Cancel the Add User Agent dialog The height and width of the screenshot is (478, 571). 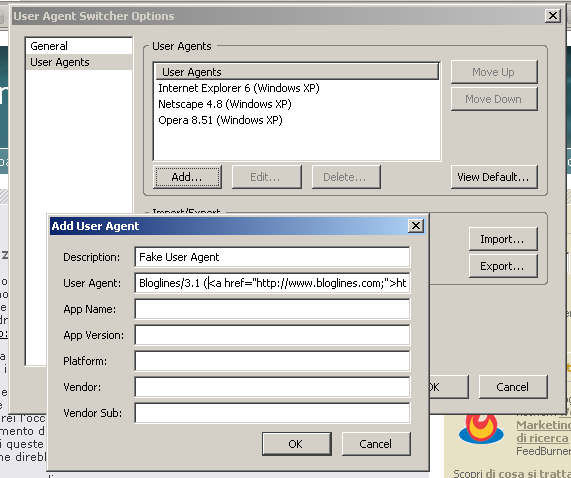[x=376, y=444]
